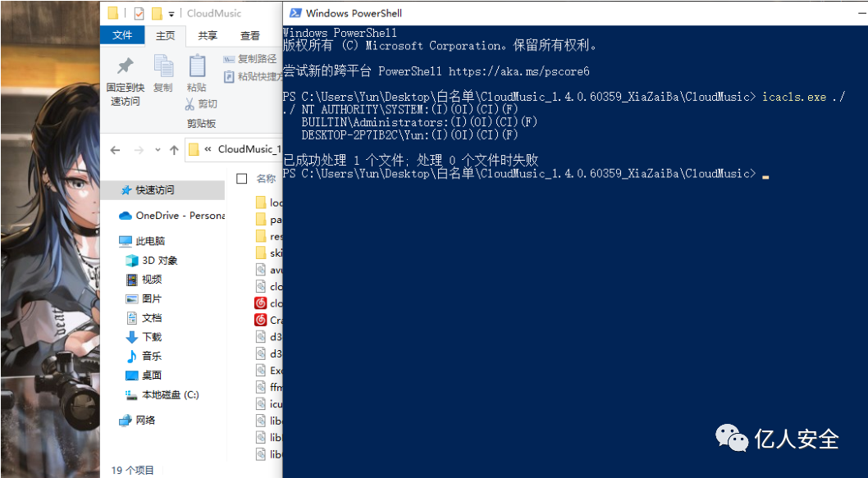Click the CloudMusic_1 address bar path
The image size is (868, 478).
click(x=249, y=149)
